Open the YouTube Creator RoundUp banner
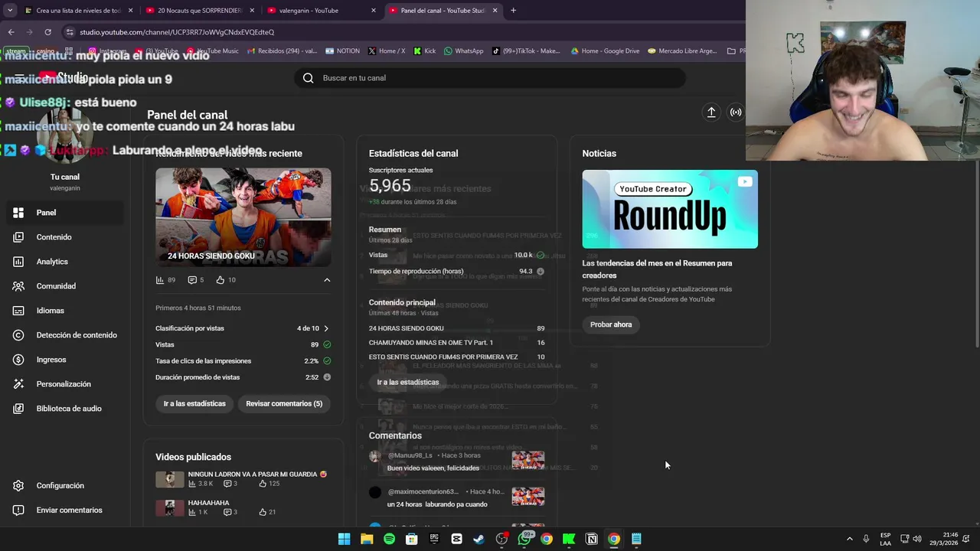Screen dimensions: 980x551 coord(670,209)
